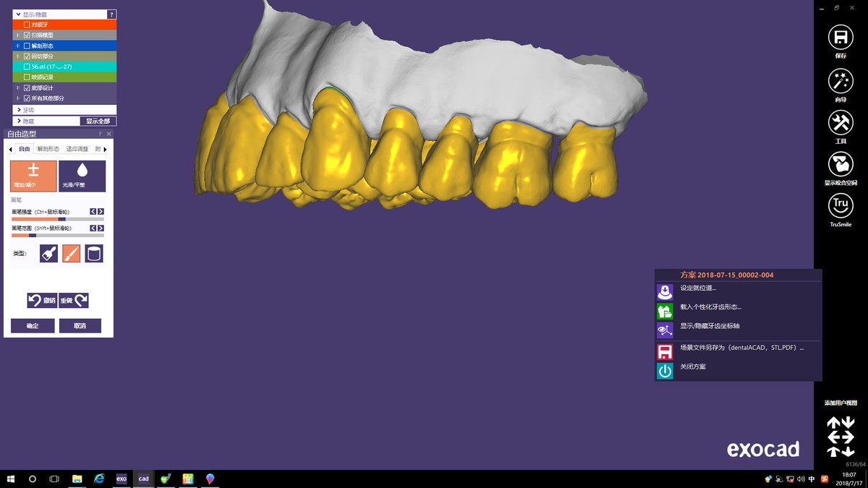Screen dimensions: 868x488
Task: Expand the 底部设计 tree row arrow
Action: [x=19, y=87]
